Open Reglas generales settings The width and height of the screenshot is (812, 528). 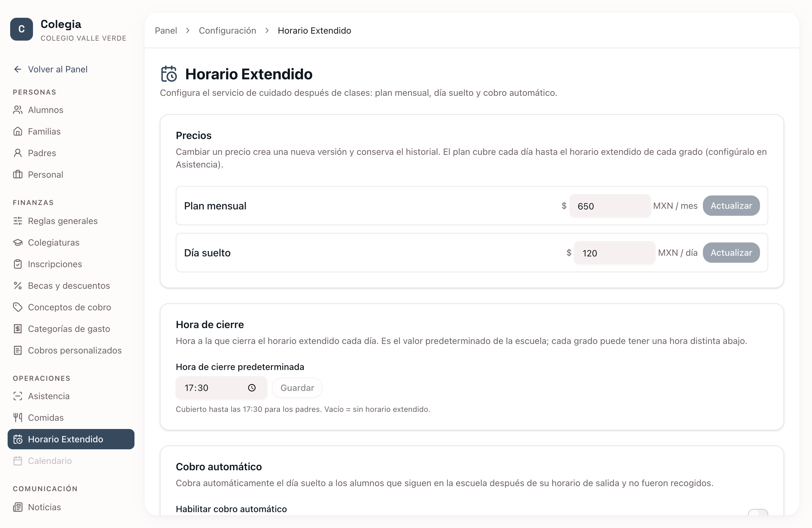(71, 221)
